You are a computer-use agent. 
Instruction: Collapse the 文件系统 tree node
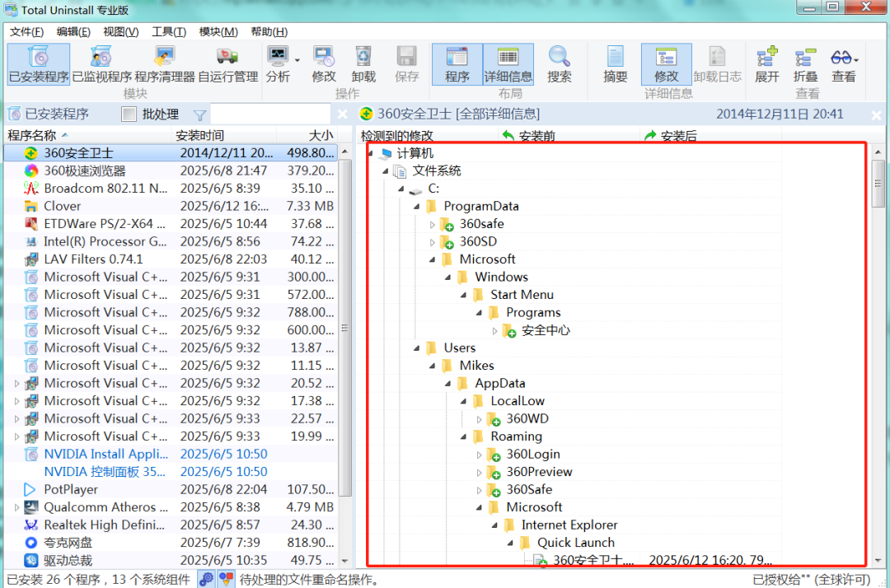(386, 171)
